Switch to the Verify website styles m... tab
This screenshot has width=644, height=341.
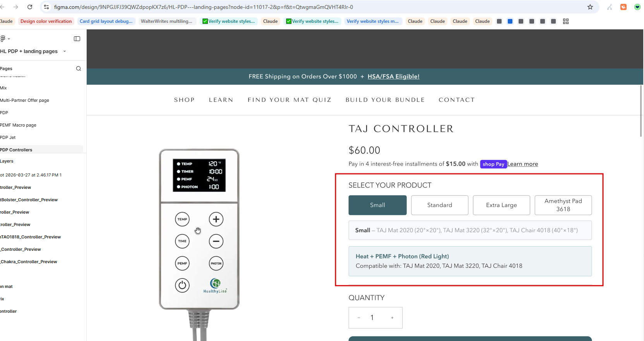(x=373, y=21)
